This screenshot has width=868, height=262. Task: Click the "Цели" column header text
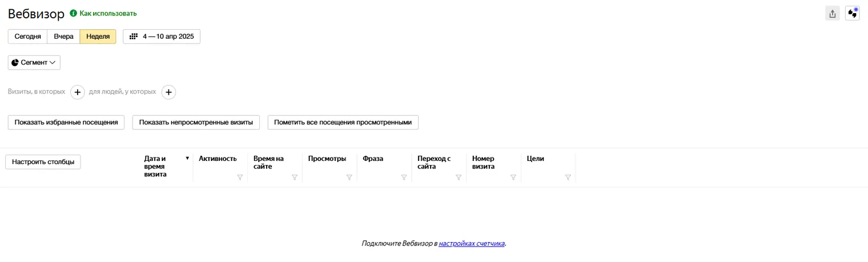click(536, 159)
